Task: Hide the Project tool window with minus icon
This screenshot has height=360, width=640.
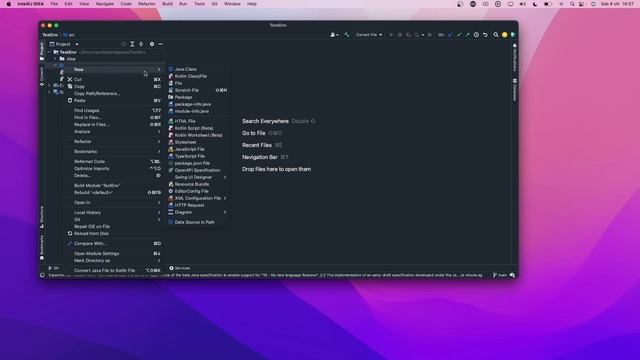Action: point(161,44)
